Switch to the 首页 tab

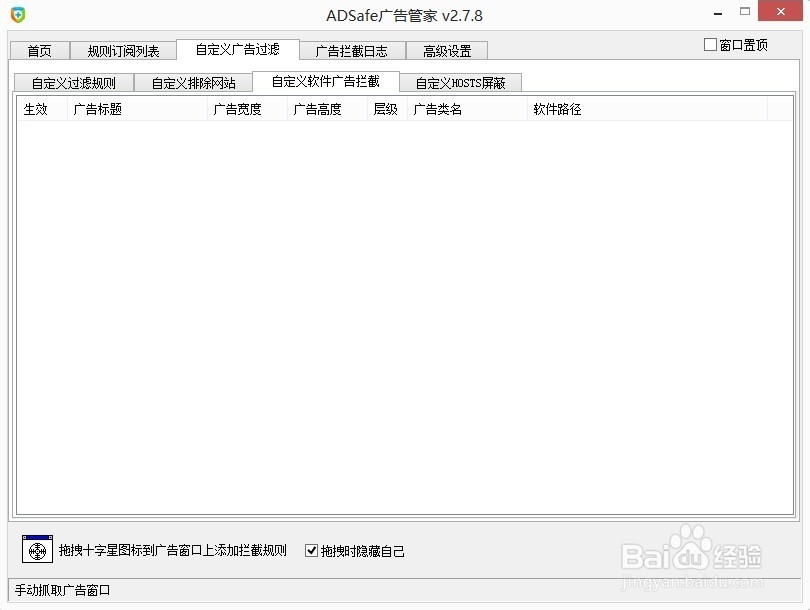[40, 51]
